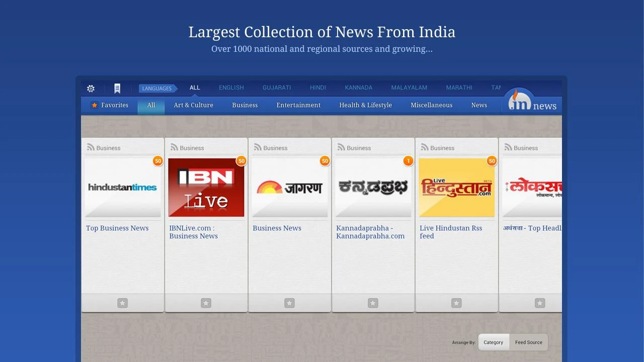Screen dimensions: 644x362
Task: Open the Live Hindustan logo thumbnail
Action: (457, 188)
